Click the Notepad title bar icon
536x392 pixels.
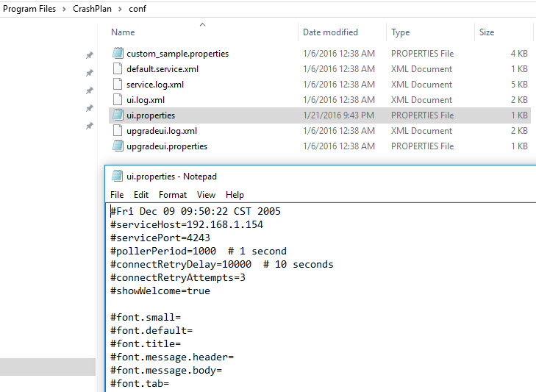[117, 176]
